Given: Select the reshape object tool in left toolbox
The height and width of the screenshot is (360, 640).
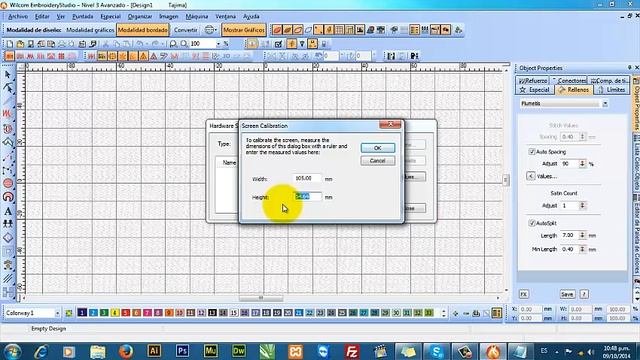Looking at the screenshot, I should tap(8, 87).
